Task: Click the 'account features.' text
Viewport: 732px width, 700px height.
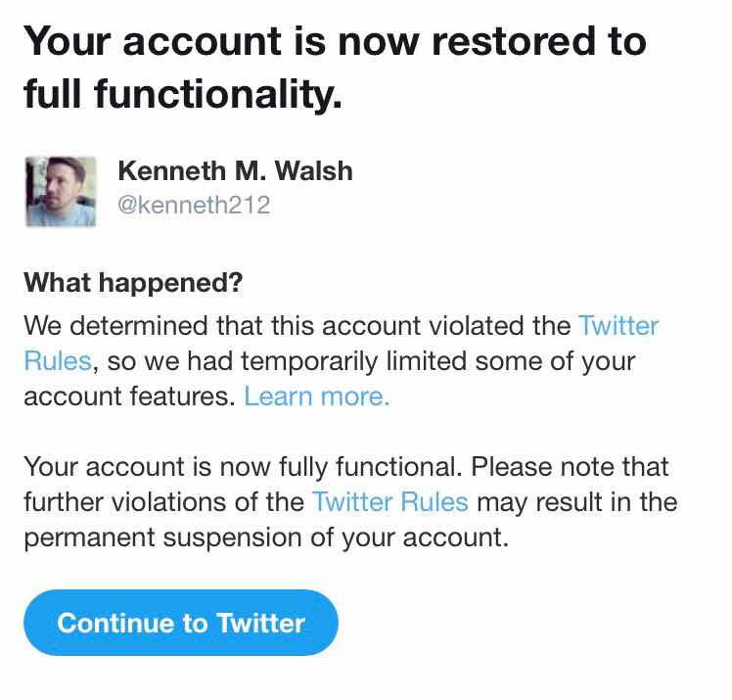Action: (x=129, y=397)
